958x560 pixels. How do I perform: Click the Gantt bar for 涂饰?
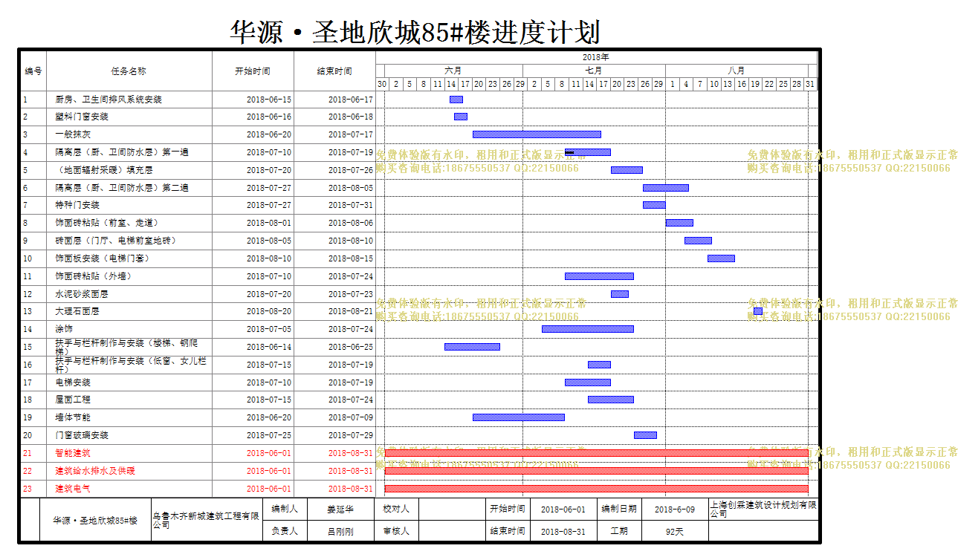click(588, 329)
